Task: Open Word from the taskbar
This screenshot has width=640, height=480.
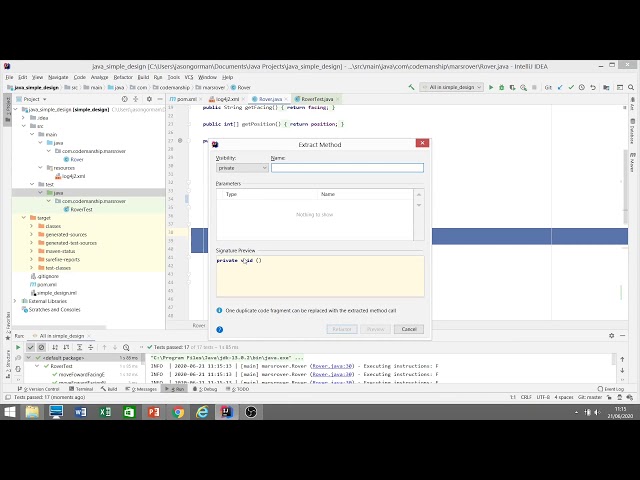Action: click(x=80, y=412)
